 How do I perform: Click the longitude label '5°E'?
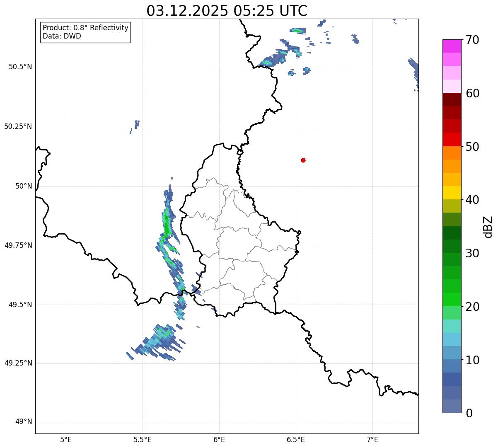[x=66, y=439]
